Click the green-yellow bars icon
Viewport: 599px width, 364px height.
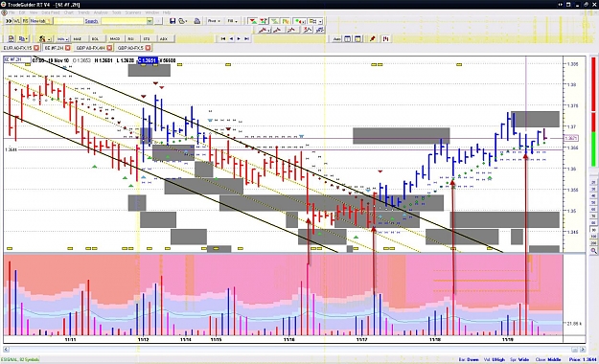[285, 21]
